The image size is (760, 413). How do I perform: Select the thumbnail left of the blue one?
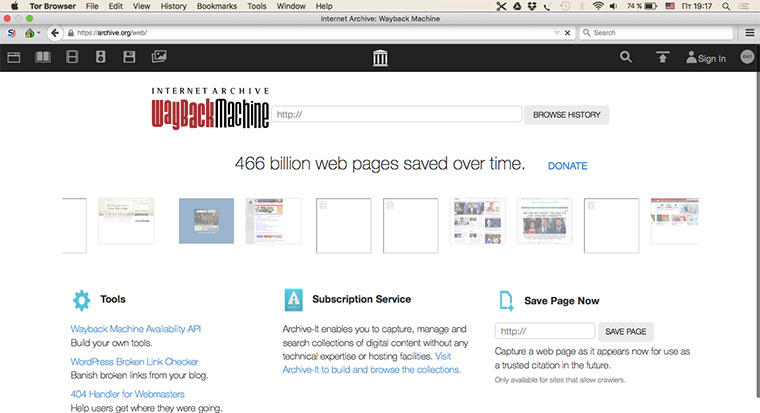point(126,221)
